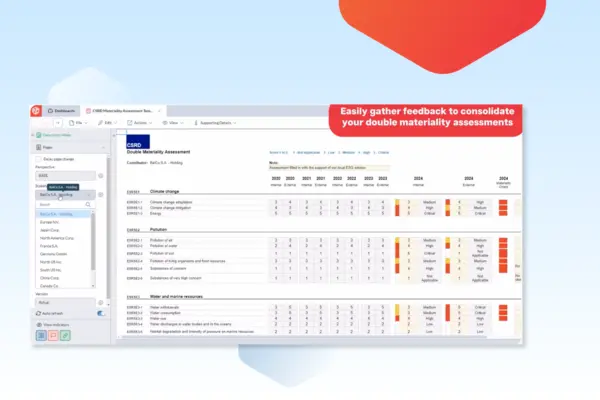Click the red application logo icon

(x=36, y=111)
